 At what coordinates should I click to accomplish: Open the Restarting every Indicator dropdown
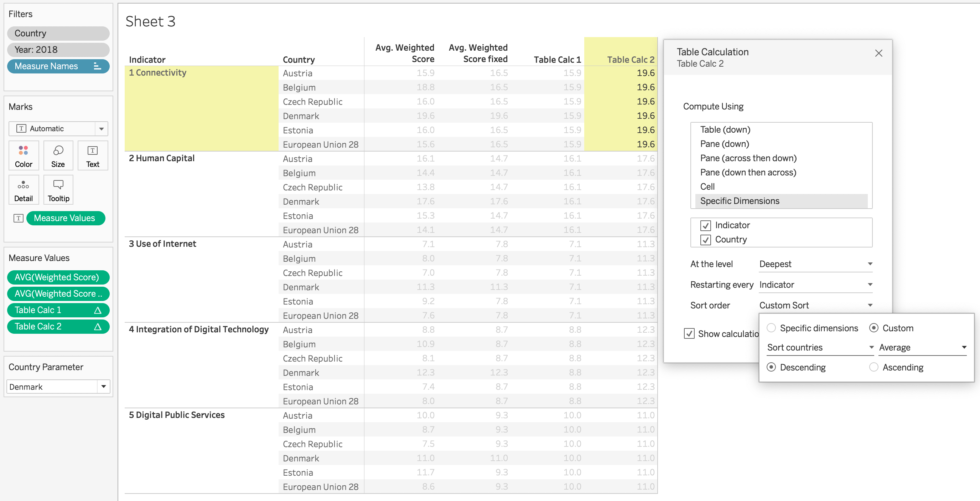tap(815, 285)
